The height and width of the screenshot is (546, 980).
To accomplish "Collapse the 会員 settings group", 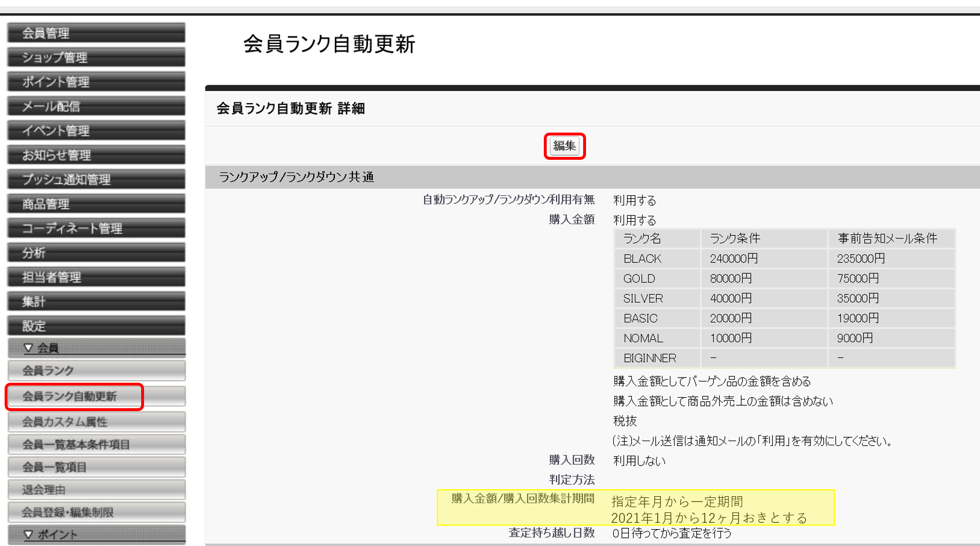I will coord(96,348).
